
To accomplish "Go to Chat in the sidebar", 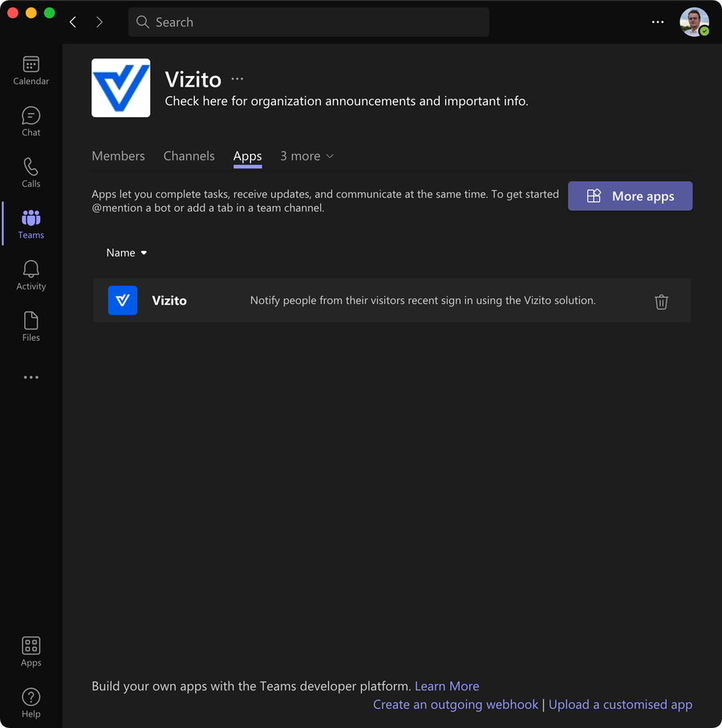I will [x=30, y=122].
